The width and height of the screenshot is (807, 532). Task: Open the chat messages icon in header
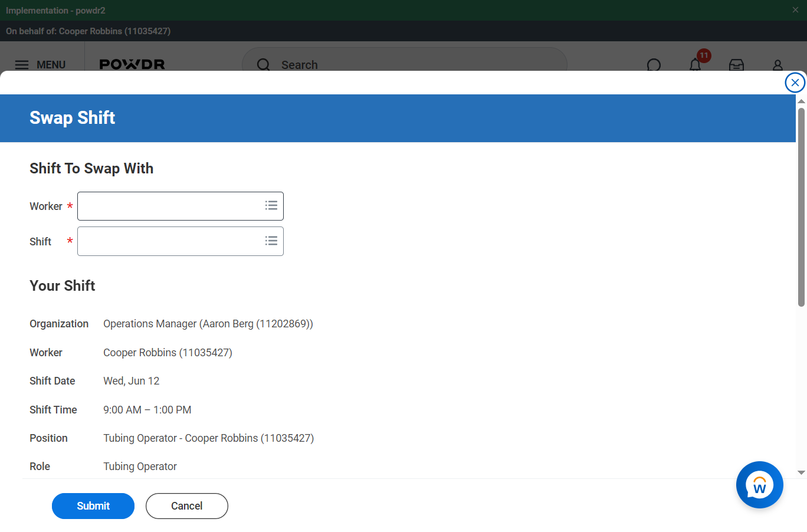(x=654, y=65)
